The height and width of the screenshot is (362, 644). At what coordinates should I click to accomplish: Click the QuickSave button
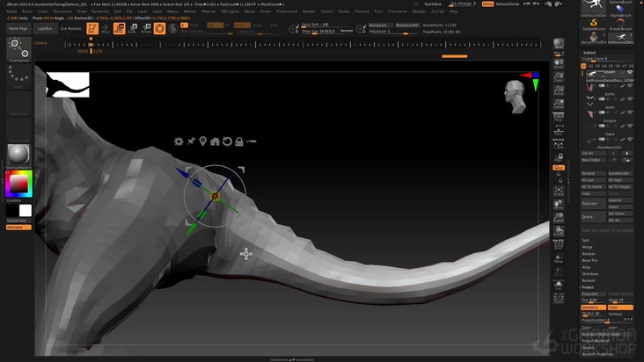(x=433, y=4)
